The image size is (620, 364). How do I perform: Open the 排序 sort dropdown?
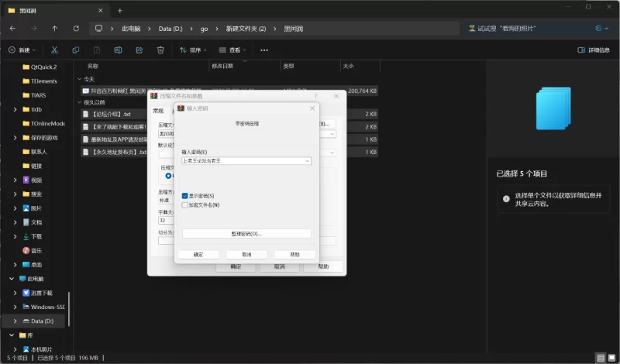pyautogui.click(x=193, y=50)
